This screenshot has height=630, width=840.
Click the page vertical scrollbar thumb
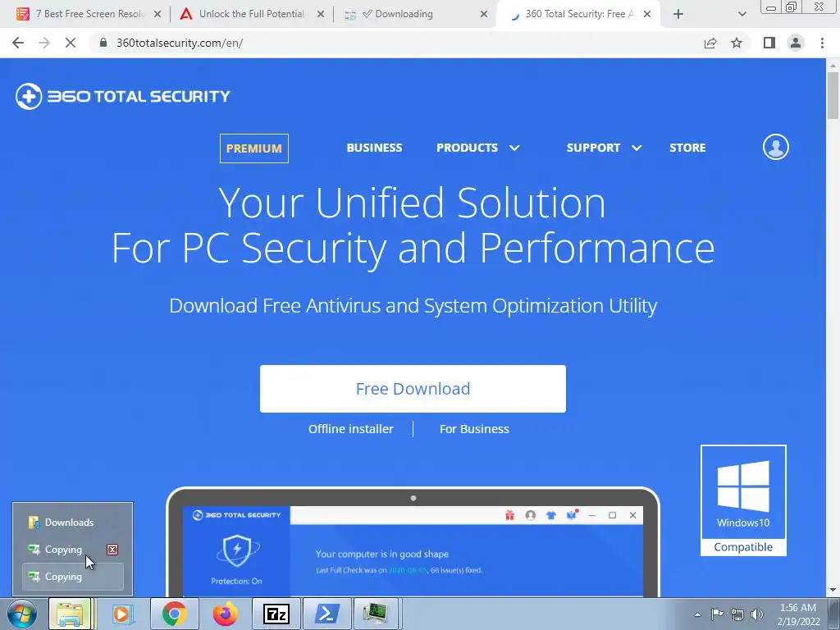click(833, 95)
